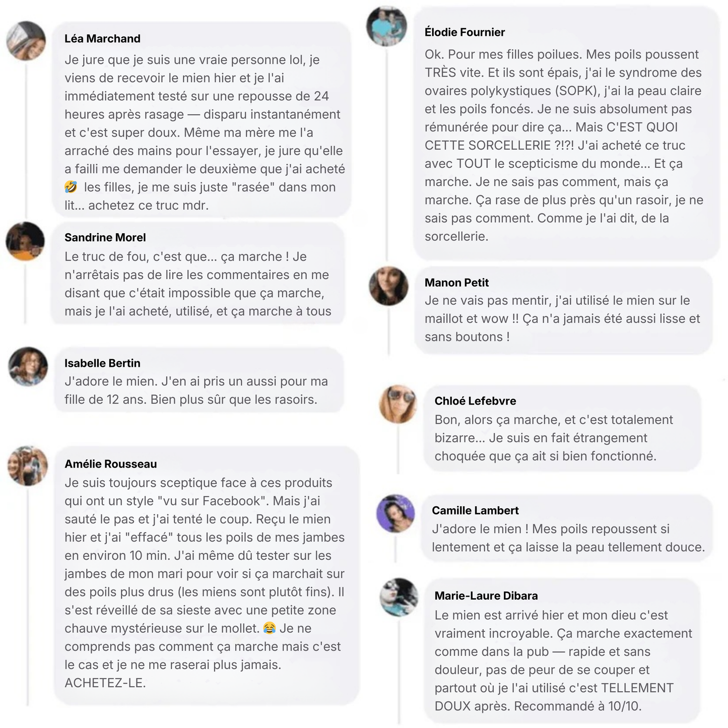This screenshot has width=728, height=728.
Task: Click Camille Lambert's purple avatar
Action: 395,513
